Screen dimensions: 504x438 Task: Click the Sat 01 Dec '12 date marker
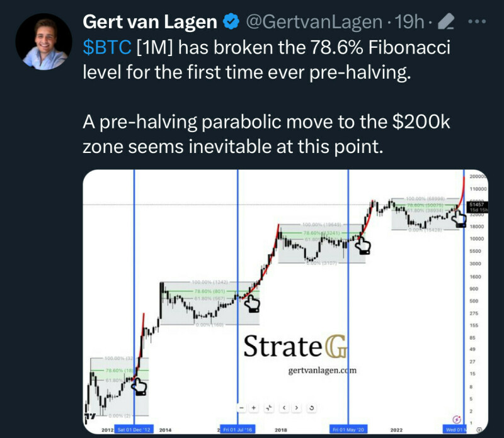click(x=134, y=429)
